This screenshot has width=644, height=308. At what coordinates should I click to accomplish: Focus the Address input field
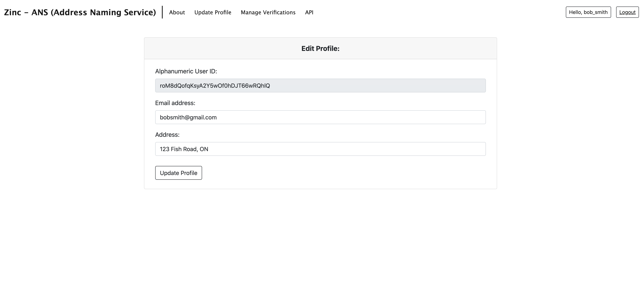[x=320, y=149]
